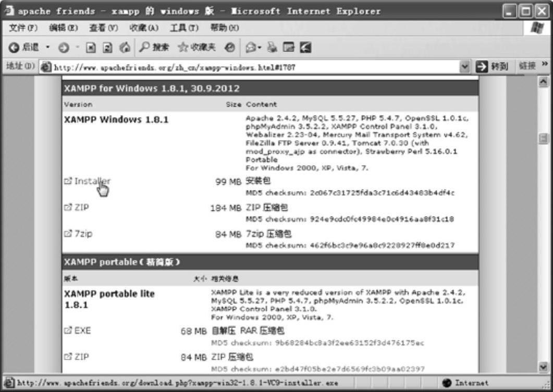Click the Windows flag logo in menu bar
The image size is (553, 392).
[537, 28]
